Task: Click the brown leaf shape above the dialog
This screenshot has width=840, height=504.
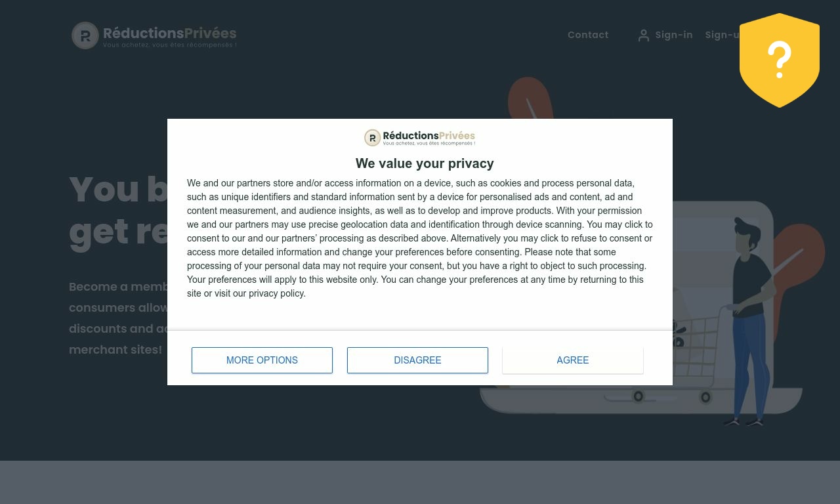Action: click(x=529, y=98)
